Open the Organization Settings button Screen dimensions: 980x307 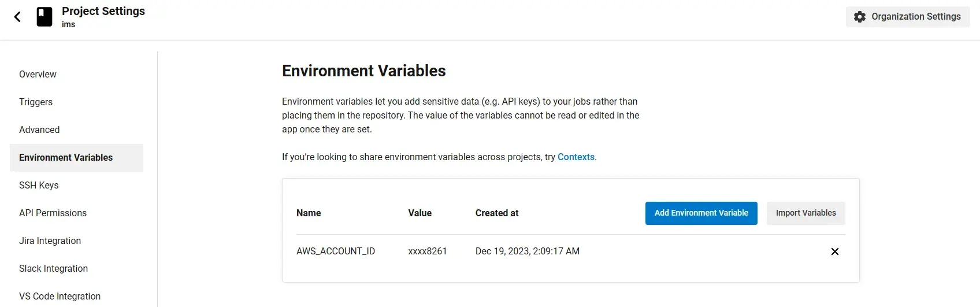[x=908, y=17]
